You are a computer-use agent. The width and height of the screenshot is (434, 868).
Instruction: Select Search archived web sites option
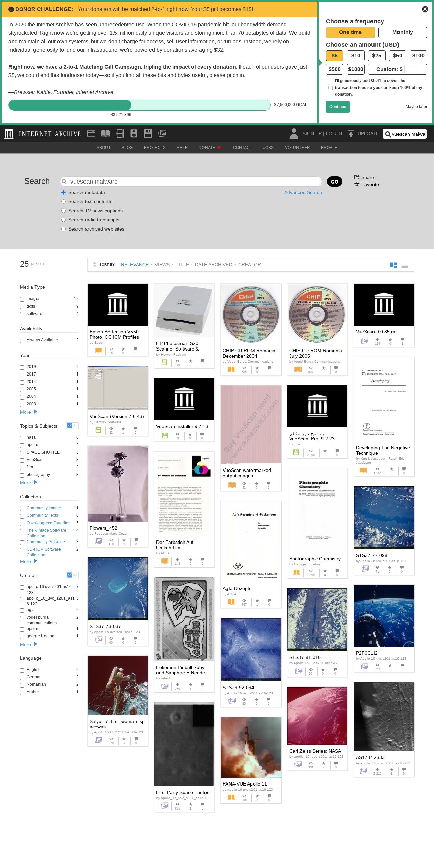click(x=63, y=229)
